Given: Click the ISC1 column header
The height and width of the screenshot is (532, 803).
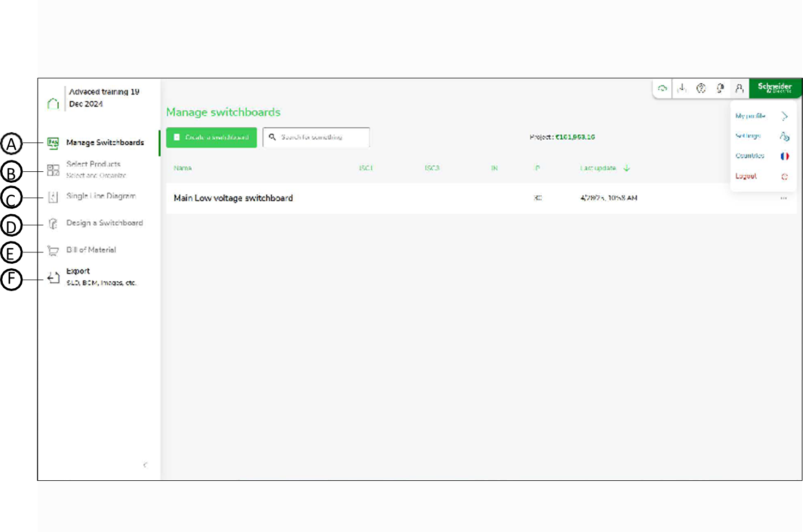Looking at the screenshot, I should click(x=366, y=168).
